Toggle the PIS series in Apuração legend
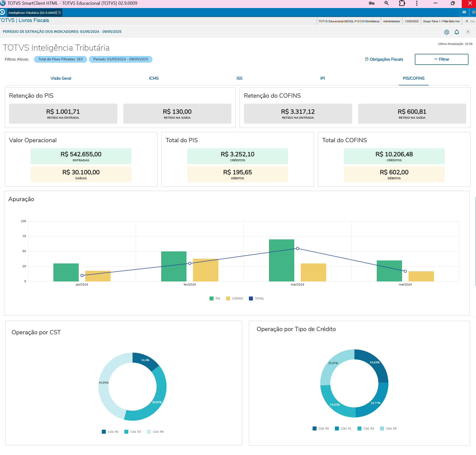This screenshot has height=455, width=476. (x=215, y=298)
